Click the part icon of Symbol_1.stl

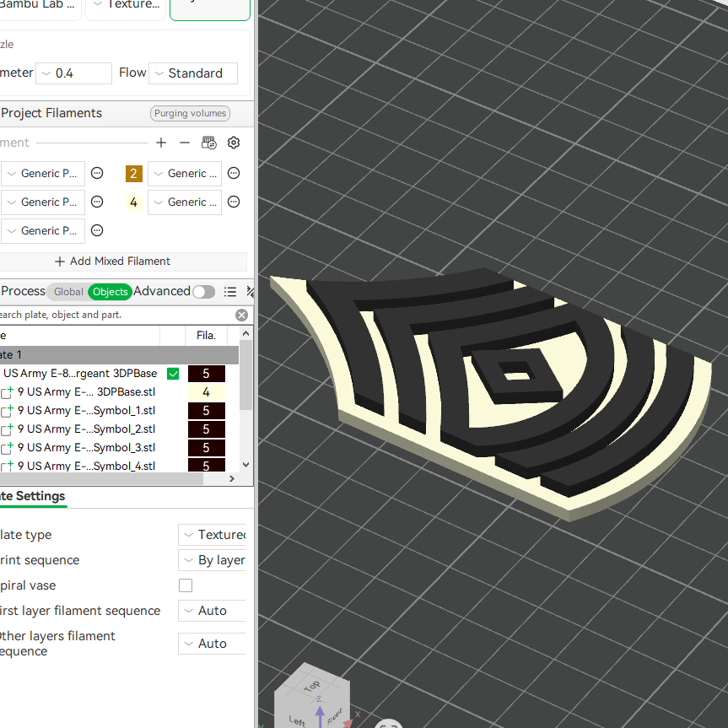[x=7, y=411]
